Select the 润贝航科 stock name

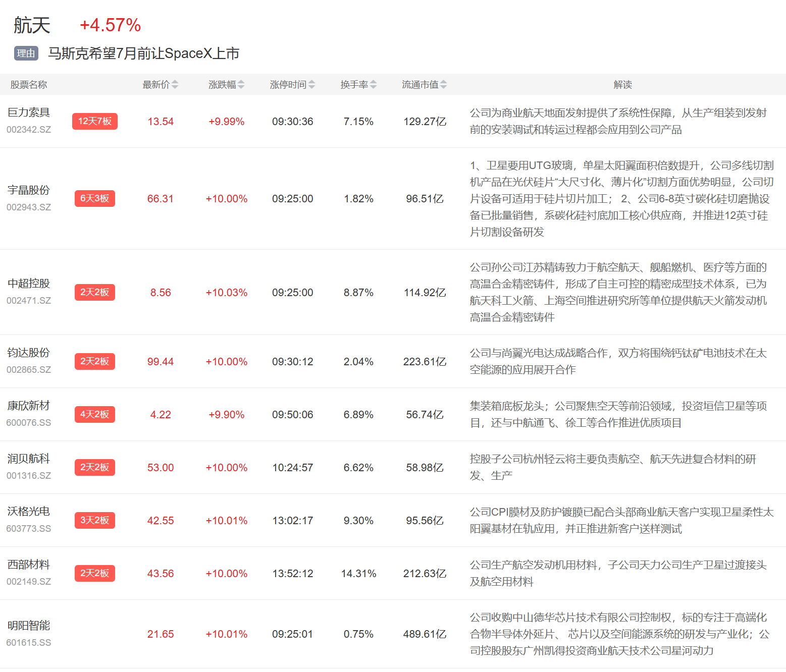(x=29, y=459)
